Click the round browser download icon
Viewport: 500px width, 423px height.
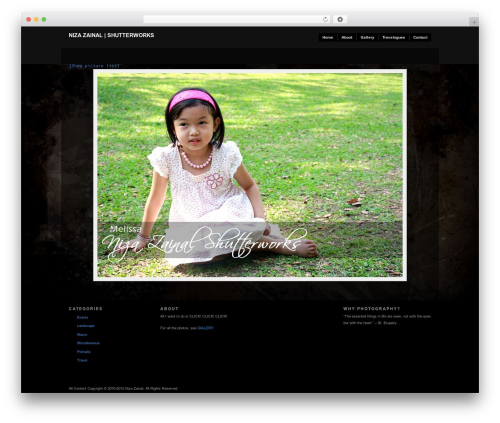pyautogui.click(x=340, y=19)
